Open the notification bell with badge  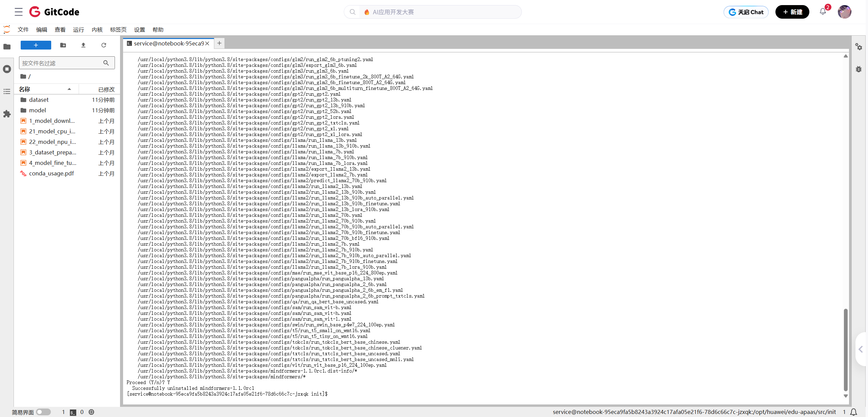[x=823, y=12]
